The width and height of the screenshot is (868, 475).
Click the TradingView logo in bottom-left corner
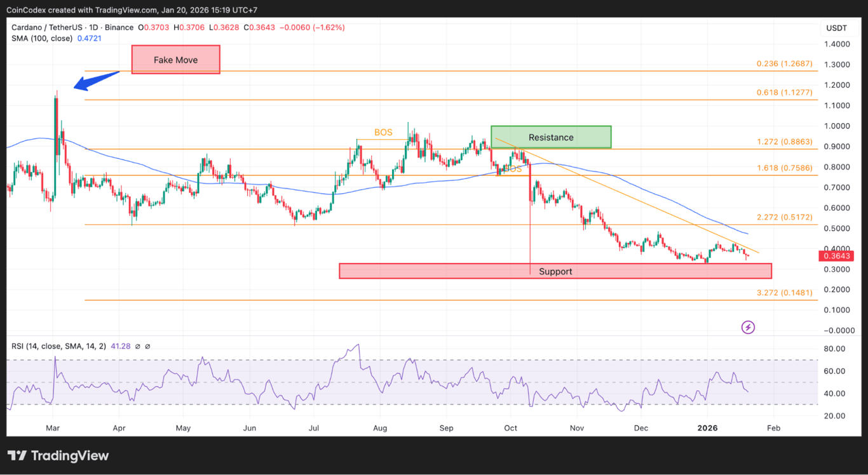point(58,455)
